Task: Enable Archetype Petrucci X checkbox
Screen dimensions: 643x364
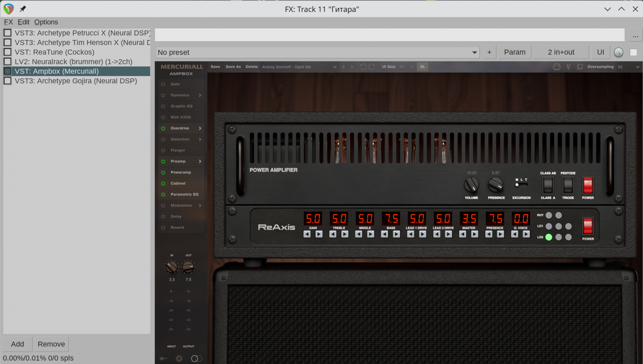Action: (7, 33)
